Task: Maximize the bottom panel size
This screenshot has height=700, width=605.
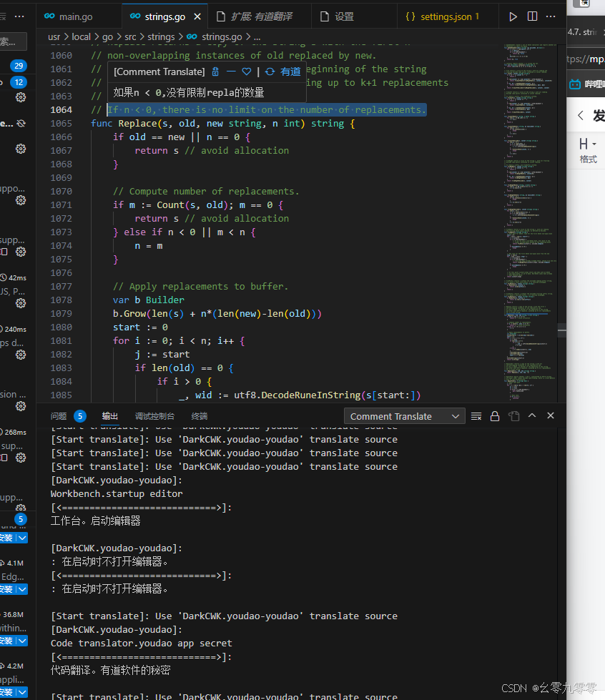Action: click(x=532, y=415)
